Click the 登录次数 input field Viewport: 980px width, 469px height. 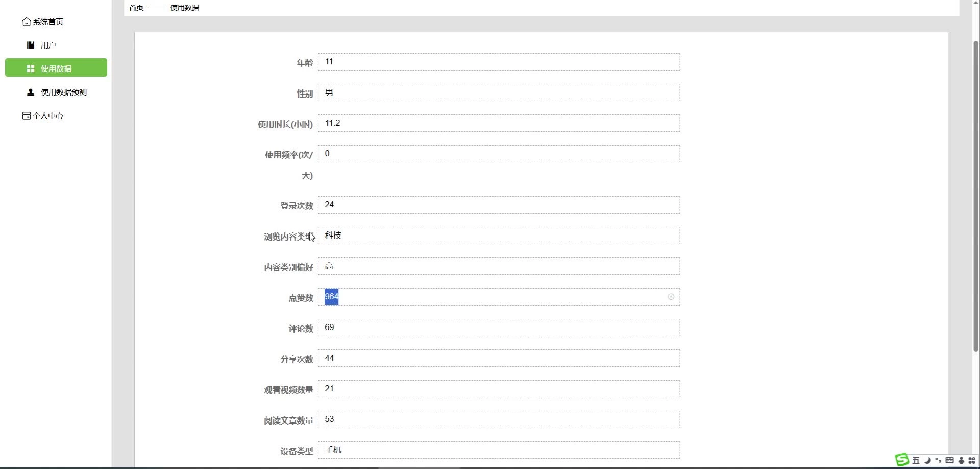tap(499, 205)
